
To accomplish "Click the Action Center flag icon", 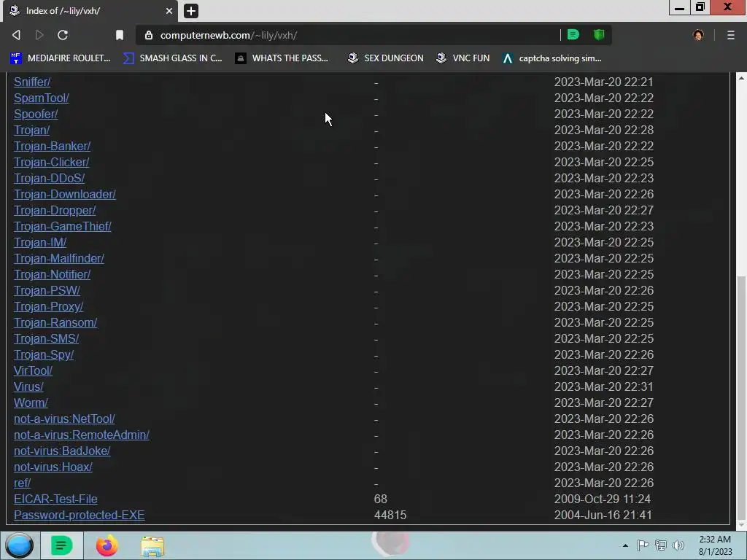I will pyautogui.click(x=643, y=545).
